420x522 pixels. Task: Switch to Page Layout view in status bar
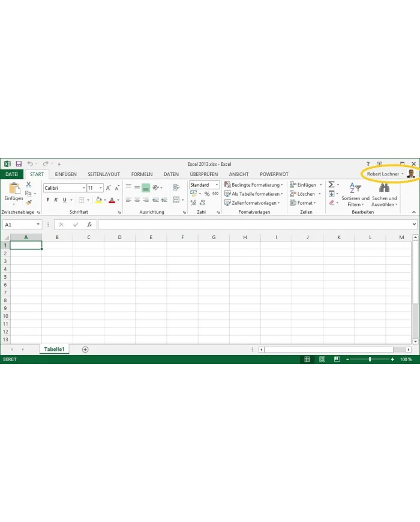click(322, 359)
